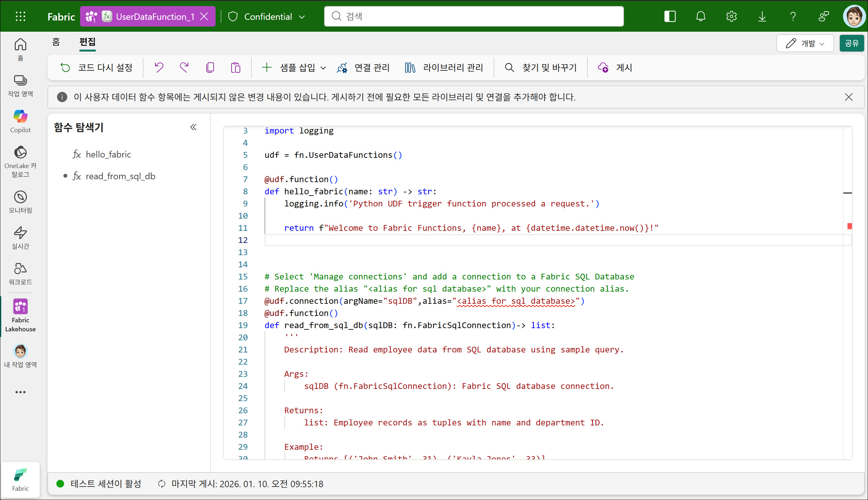The width and height of the screenshot is (868, 500).
Task: Click the paste clipboard icon
Action: 235,68
